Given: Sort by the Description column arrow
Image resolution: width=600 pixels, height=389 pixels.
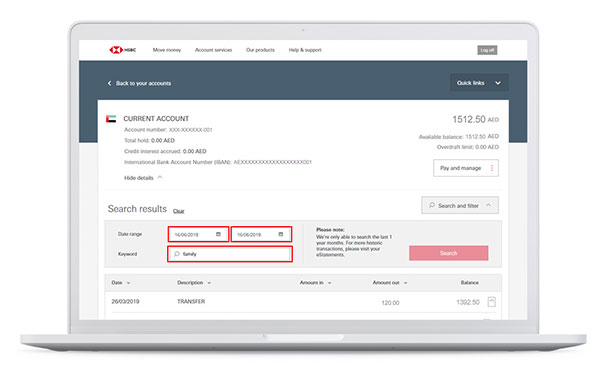Looking at the screenshot, I should pos(209,283).
